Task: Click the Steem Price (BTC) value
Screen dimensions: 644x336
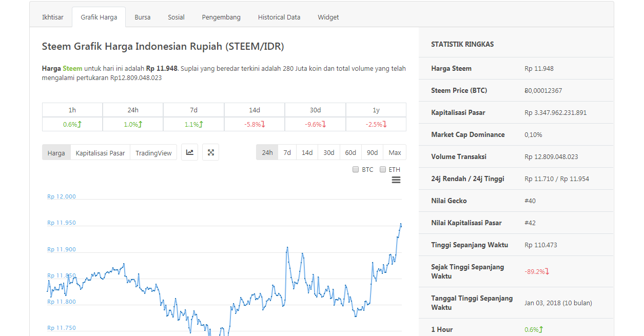Action: click(543, 90)
